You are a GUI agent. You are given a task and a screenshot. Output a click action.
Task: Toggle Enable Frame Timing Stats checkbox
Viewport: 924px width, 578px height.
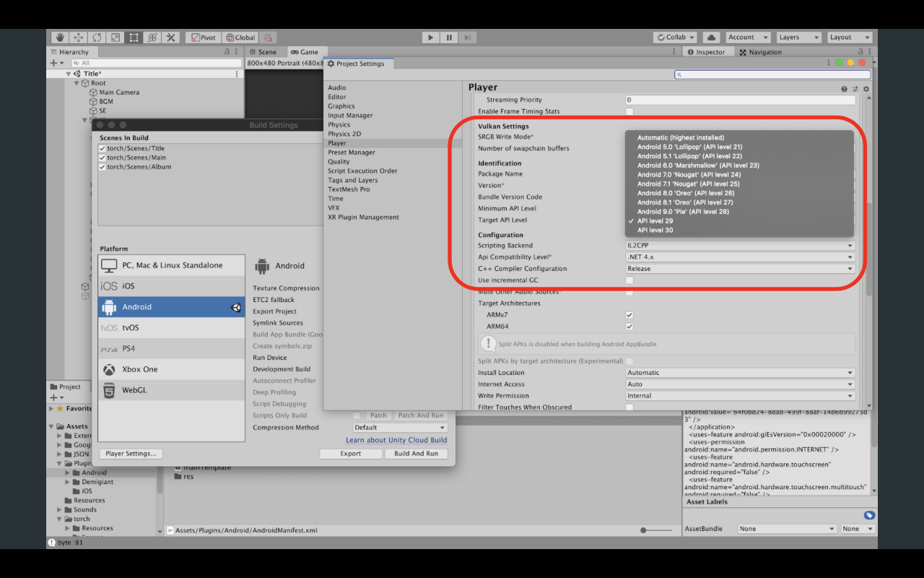click(x=629, y=111)
